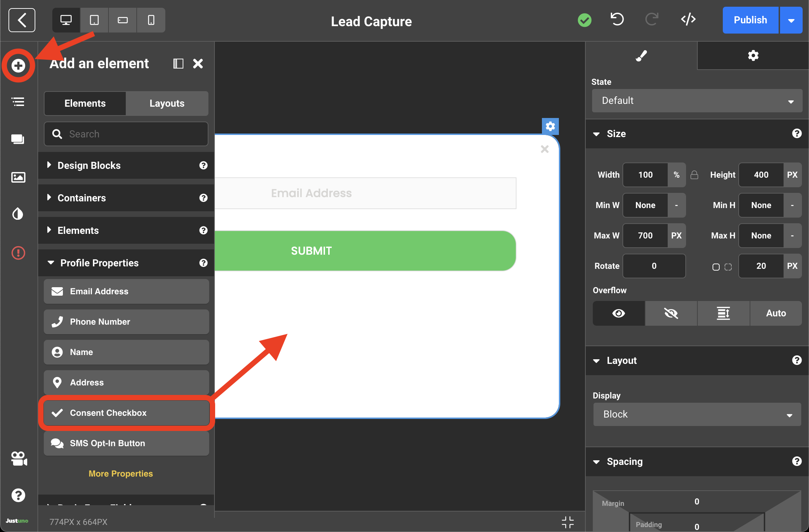809x532 pixels.
Task: Open the settings gear tab
Action: [753, 55]
